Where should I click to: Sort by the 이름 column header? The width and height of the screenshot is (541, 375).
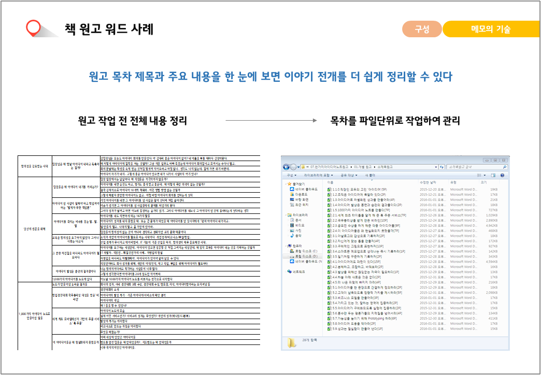[x=330, y=182]
